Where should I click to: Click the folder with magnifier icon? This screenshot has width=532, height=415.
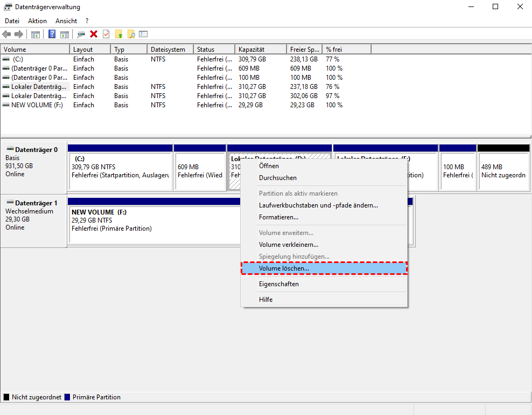131,34
